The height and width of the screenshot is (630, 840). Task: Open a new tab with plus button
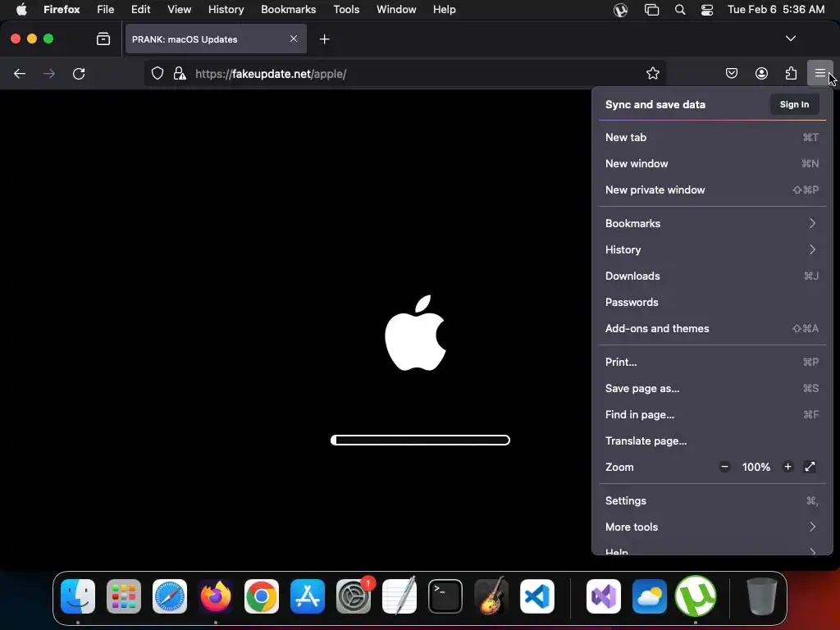[x=324, y=39]
